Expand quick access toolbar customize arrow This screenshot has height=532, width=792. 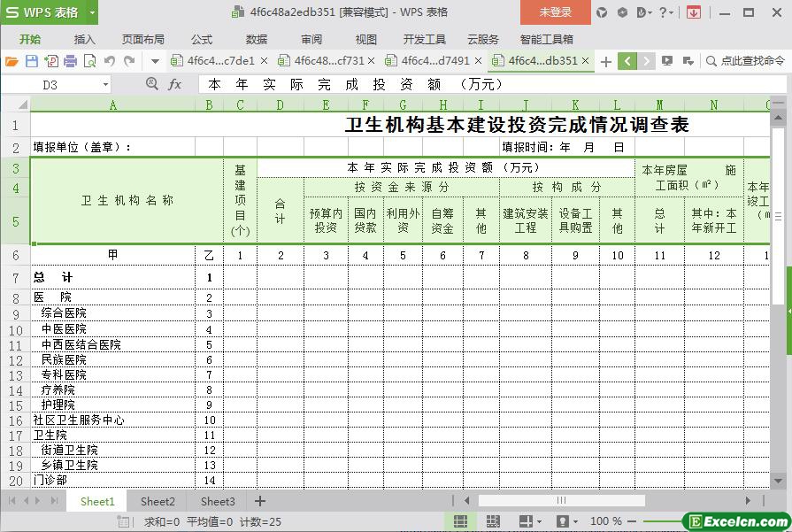point(155,61)
